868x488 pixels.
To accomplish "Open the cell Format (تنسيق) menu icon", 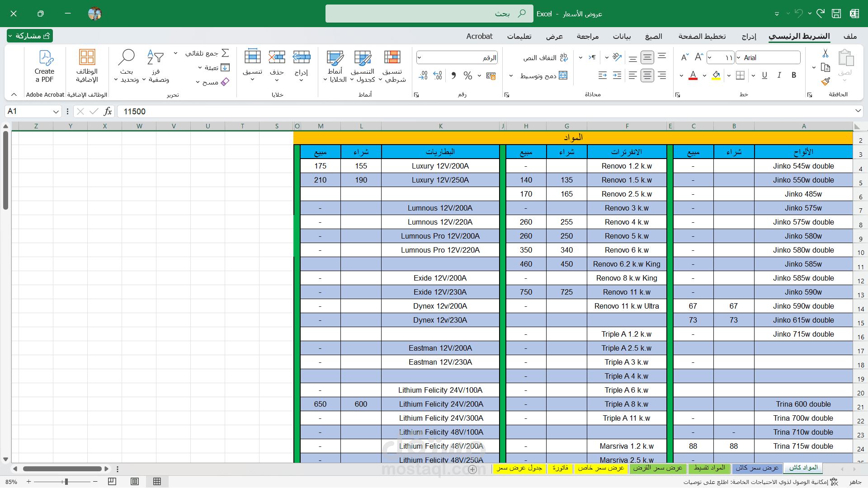I will pos(252,57).
